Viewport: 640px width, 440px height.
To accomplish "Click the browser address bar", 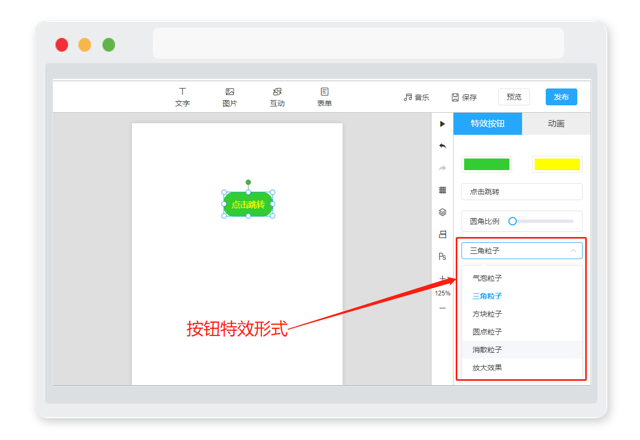I will tap(358, 43).
